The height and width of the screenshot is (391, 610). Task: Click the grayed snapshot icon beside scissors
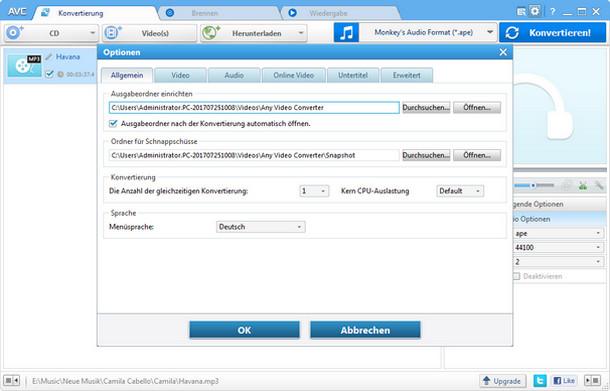[x=567, y=185]
